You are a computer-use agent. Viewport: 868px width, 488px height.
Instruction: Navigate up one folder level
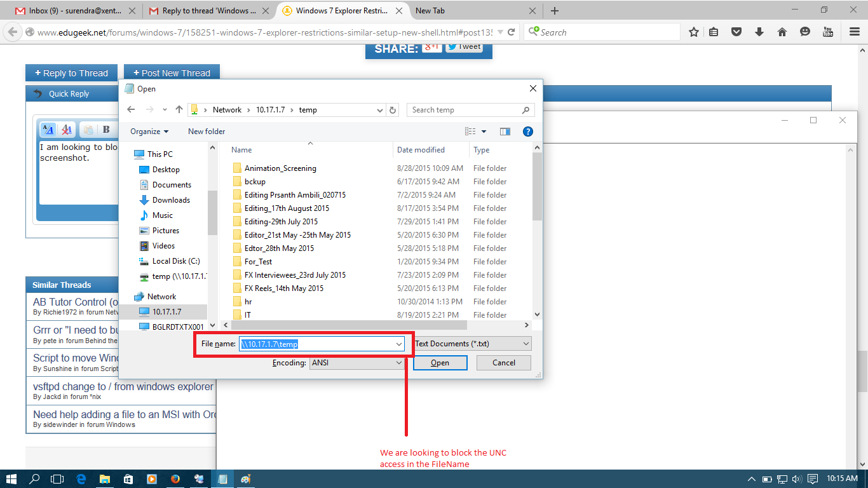tap(179, 109)
